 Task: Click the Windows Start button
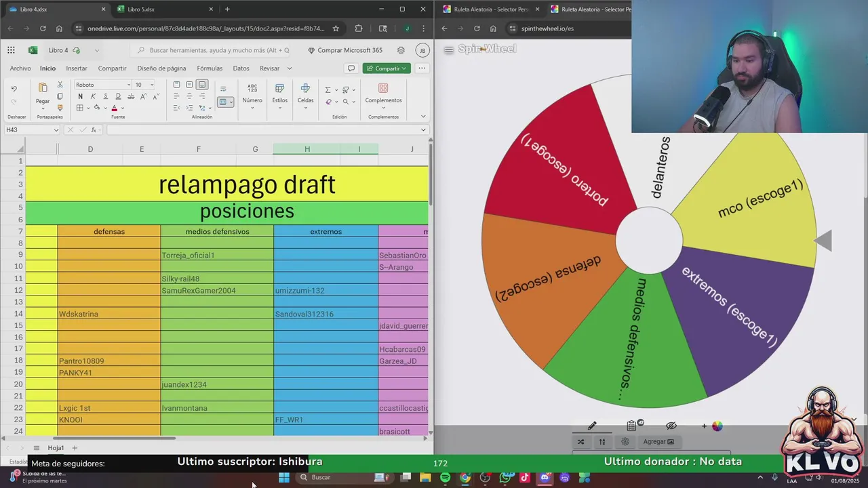pyautogui.click(x=284, y=477)
